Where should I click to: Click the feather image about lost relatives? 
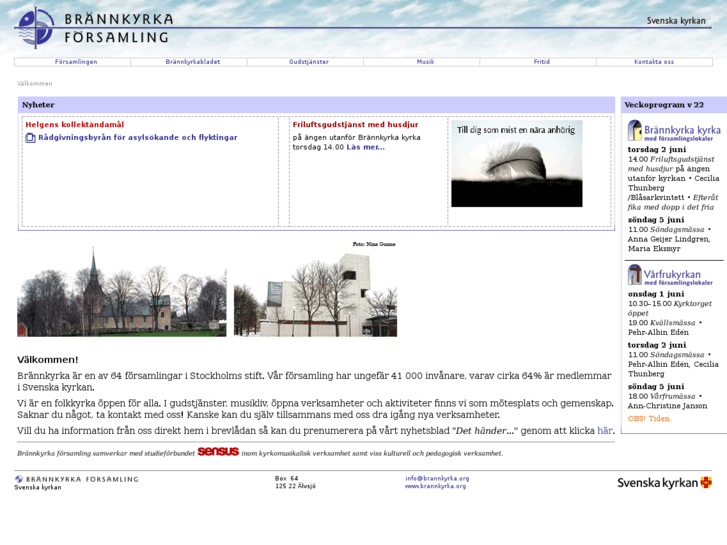(517, 164)
